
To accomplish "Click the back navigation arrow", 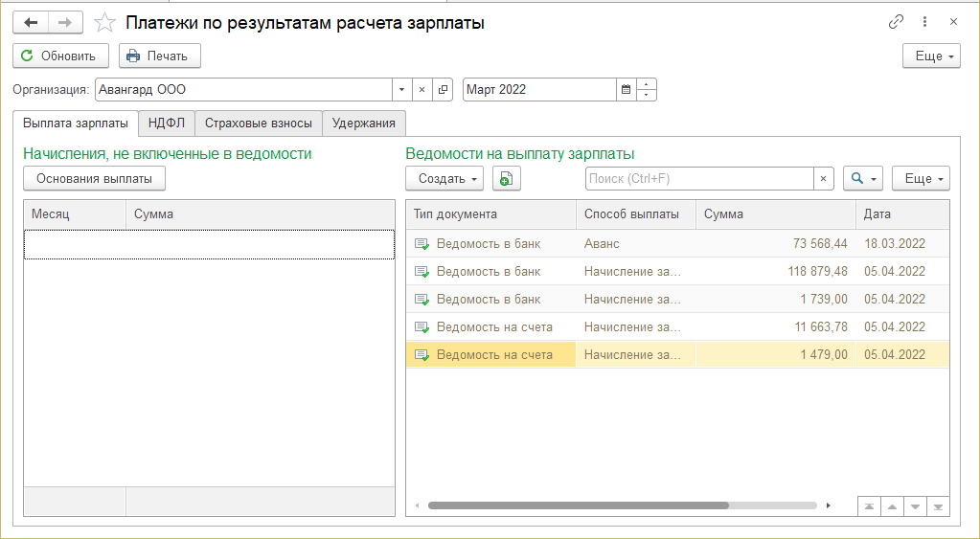I will click(x=30, y=22).
